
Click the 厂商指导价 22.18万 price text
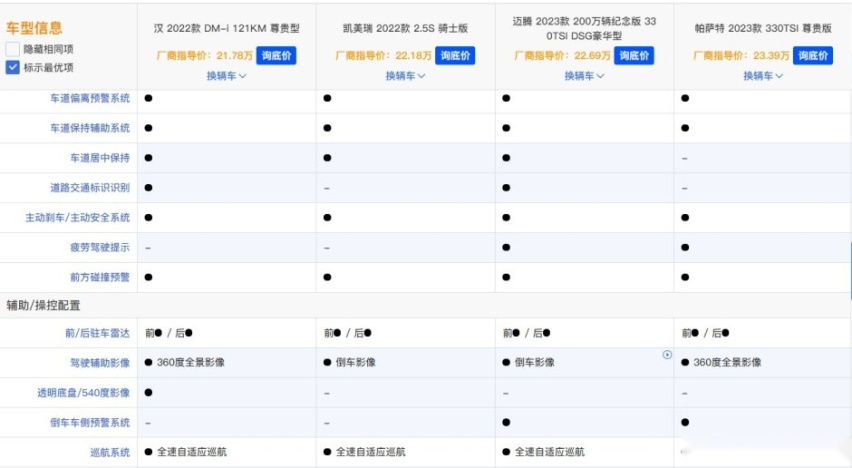point(384,55)
